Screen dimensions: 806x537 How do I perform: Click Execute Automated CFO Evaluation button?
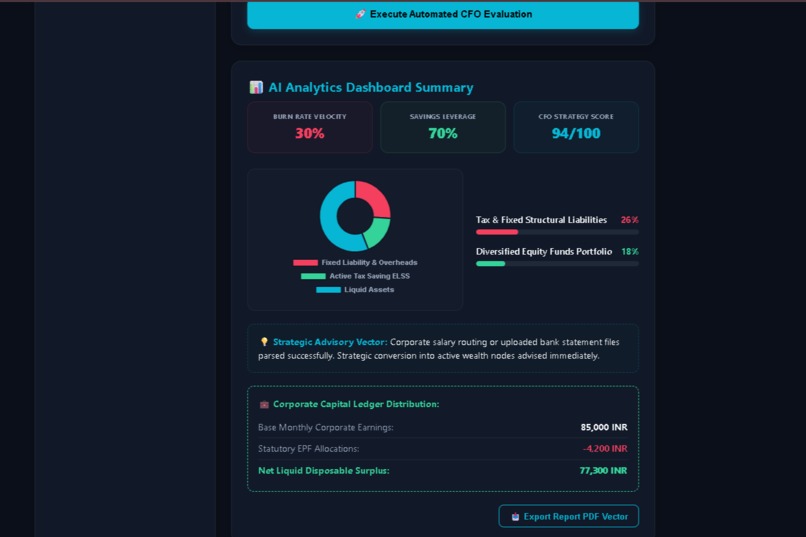click(x=443, y=14)
